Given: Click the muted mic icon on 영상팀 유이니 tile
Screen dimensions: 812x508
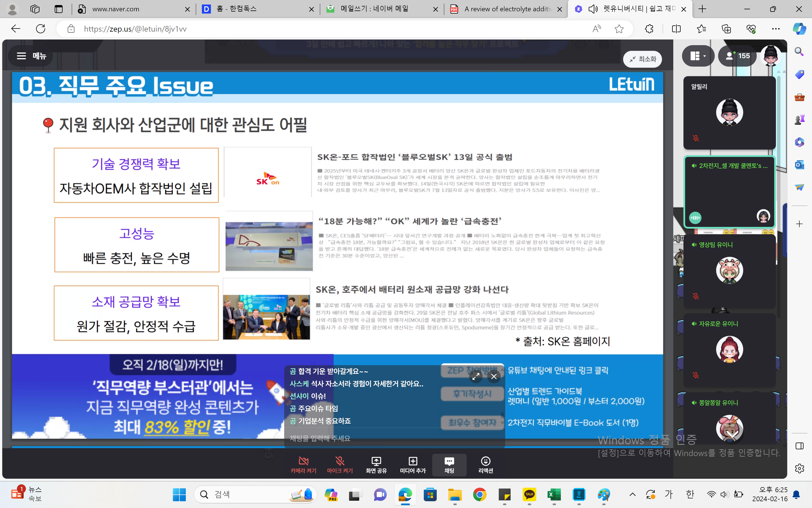Looking at the screenshot, I should (x=696, y=296).
